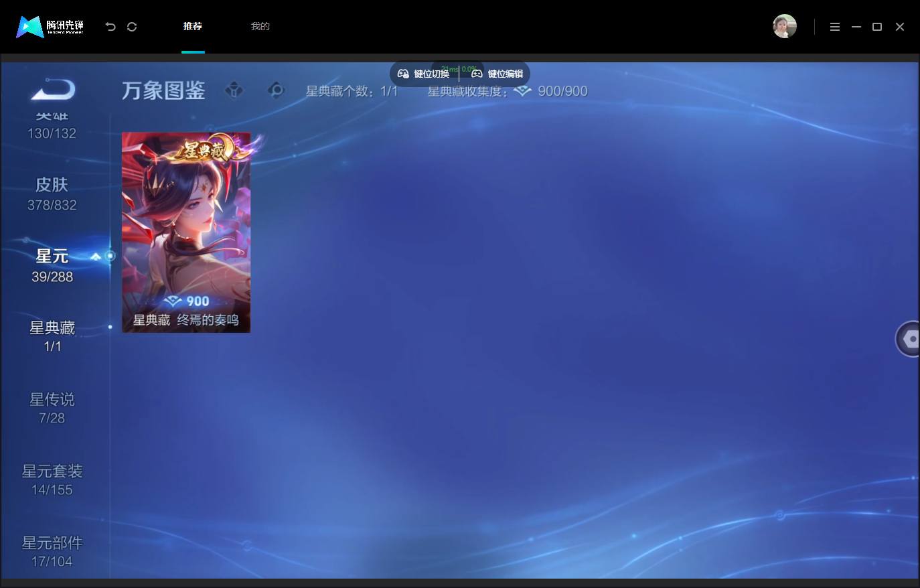Viewport: 920px width, 588px height.
Task: Open the 星元套装 14/155 category
Action: 52,480
